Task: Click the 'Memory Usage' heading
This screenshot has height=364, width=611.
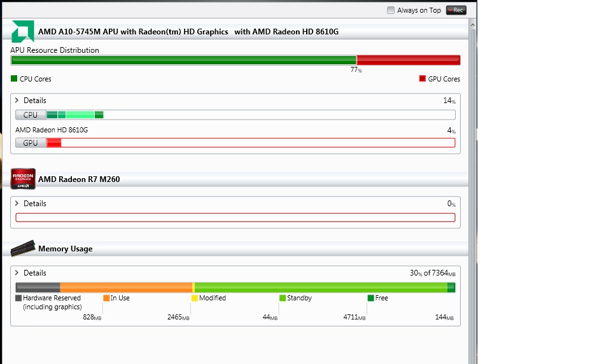Action: pos(66,249)
